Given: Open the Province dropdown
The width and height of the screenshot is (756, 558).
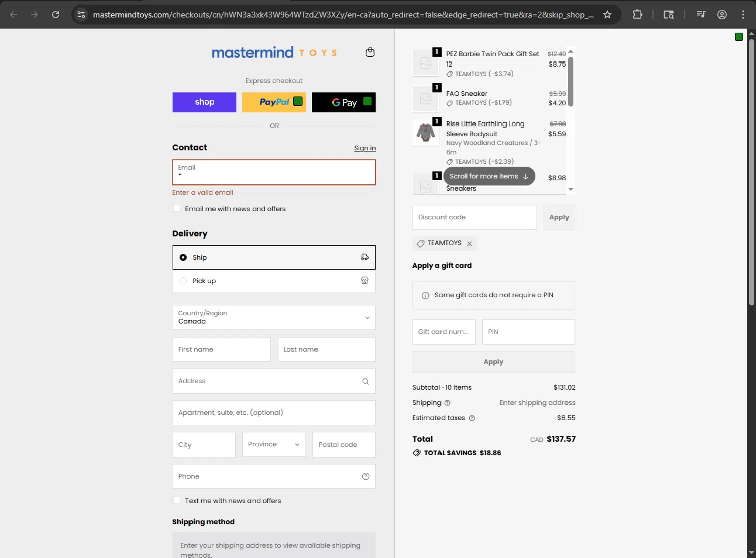Looking at the screenshot, I should (x=274, y=445).
